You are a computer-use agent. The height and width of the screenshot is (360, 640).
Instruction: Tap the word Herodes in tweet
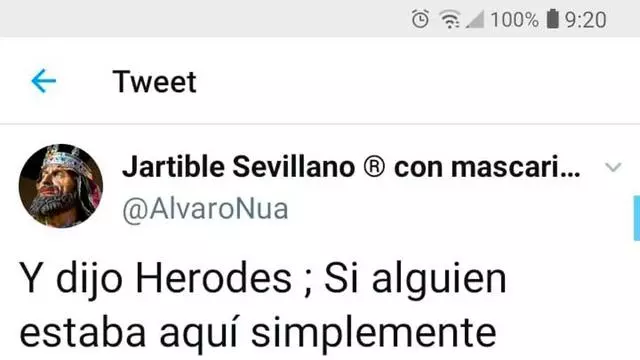pyautogui.click(x=213, y=279)
